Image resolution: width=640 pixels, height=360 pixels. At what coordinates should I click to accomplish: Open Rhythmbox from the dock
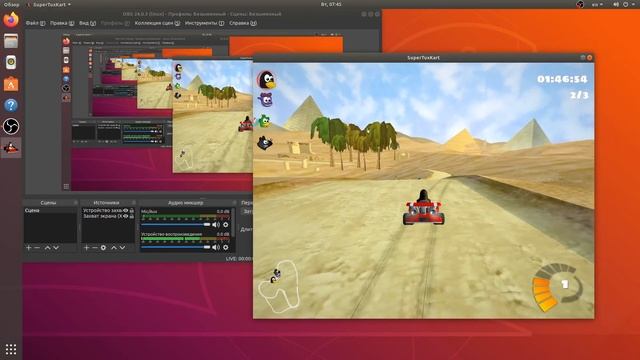11,62
